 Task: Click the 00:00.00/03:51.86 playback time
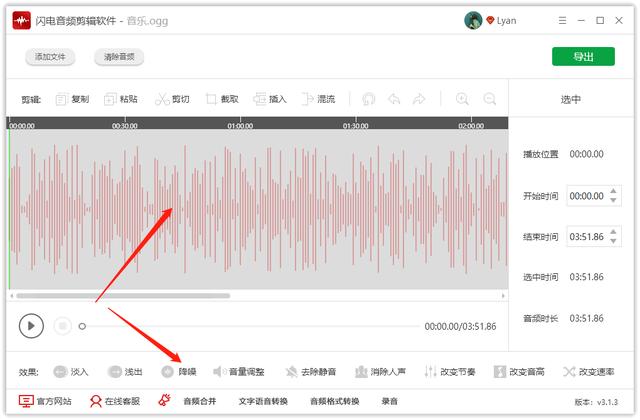pyautogui.click(x=460, y=327)
